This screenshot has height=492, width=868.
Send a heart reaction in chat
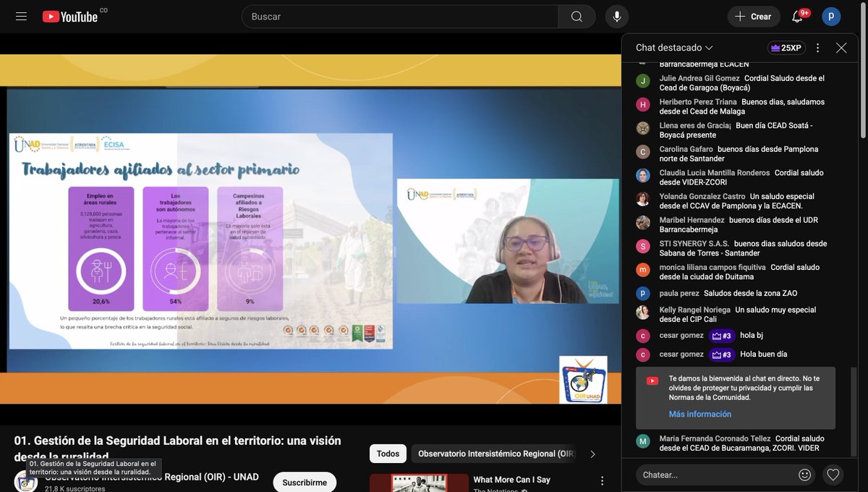[833, 475]
